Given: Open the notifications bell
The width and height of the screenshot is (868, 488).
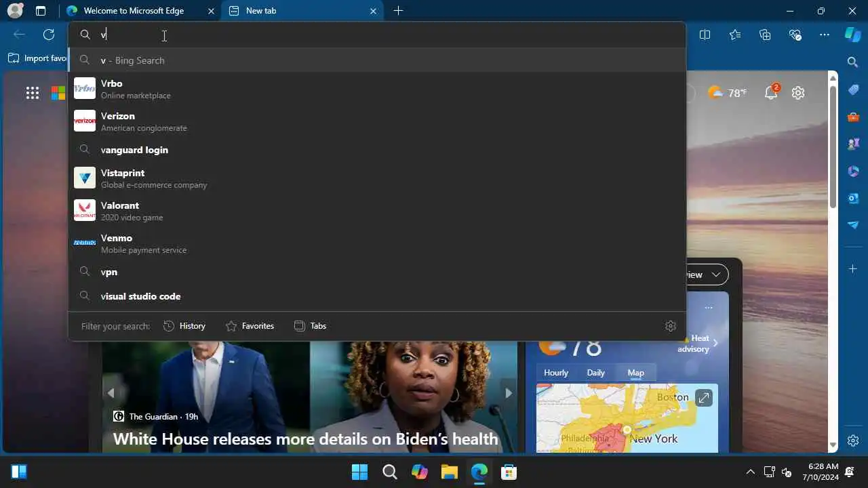Looking at the screenshot, I should (771, 93).
